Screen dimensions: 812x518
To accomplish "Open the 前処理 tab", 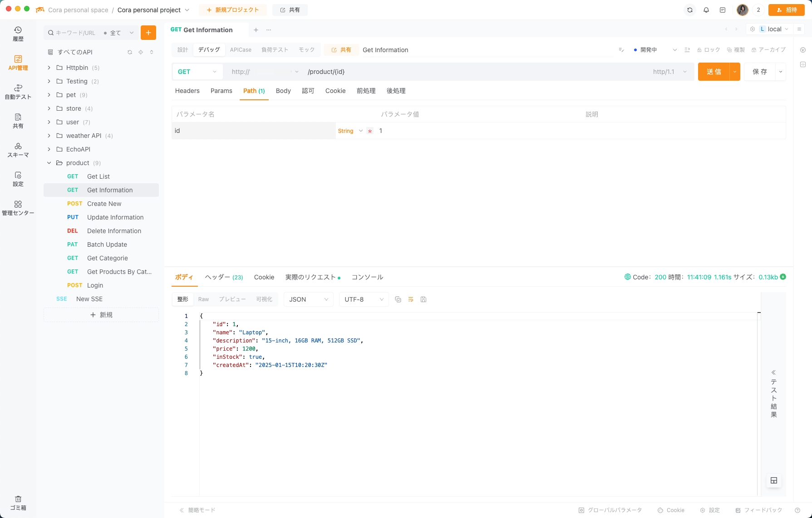I will [366, 91].
